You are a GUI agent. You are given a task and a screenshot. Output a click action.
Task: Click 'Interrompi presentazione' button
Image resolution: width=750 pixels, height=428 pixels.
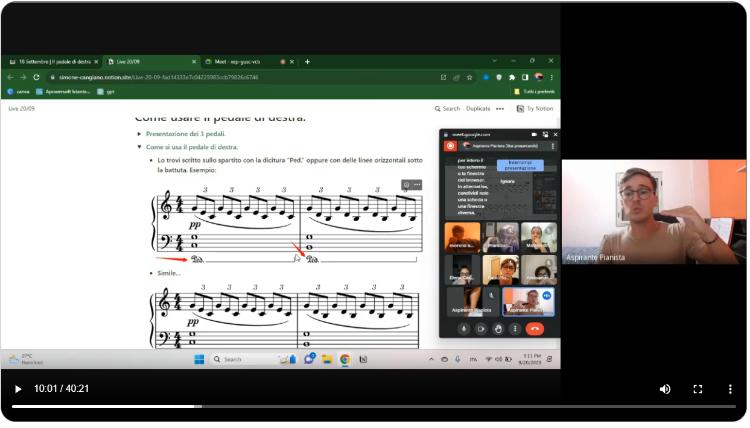pyautogui.click(x=520, y=165)
